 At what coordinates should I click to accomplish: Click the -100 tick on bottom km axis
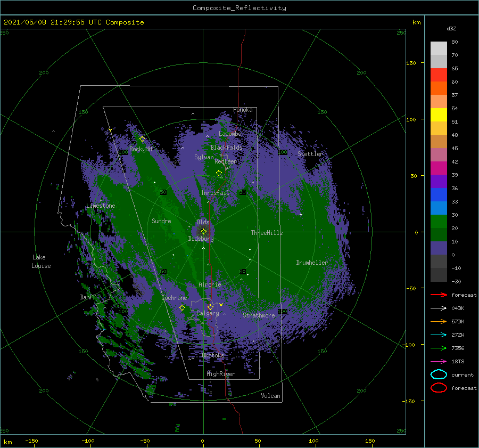[x=88, y=441]
